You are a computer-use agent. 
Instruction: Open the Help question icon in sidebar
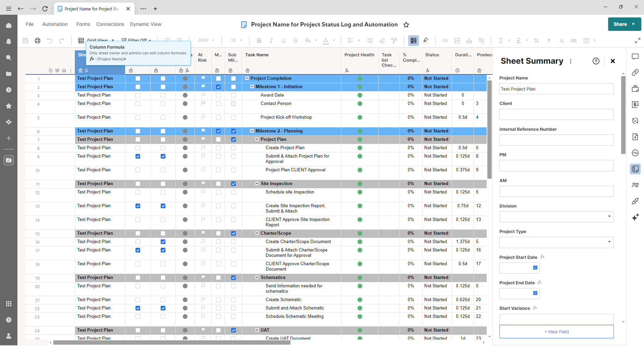9,320
